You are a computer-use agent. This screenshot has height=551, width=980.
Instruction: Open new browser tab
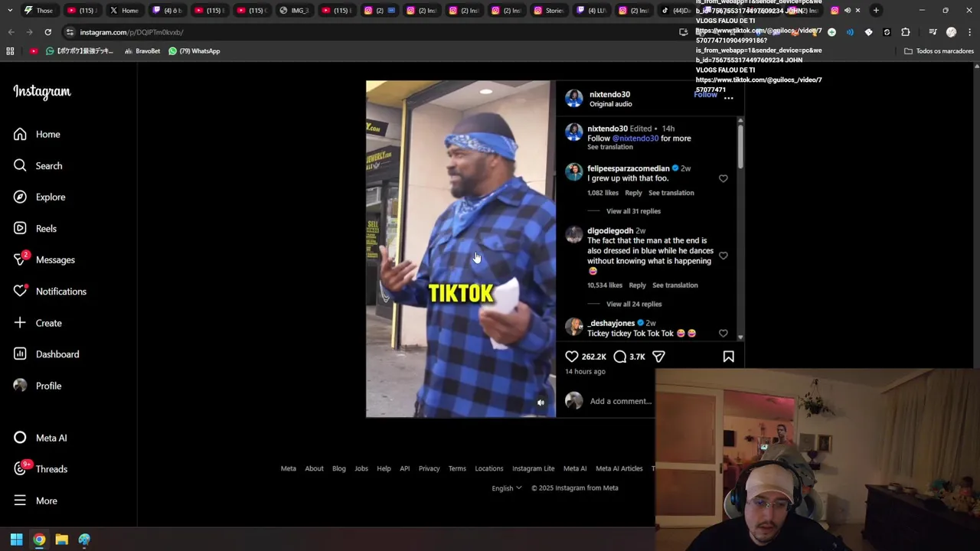pos(876,11)
